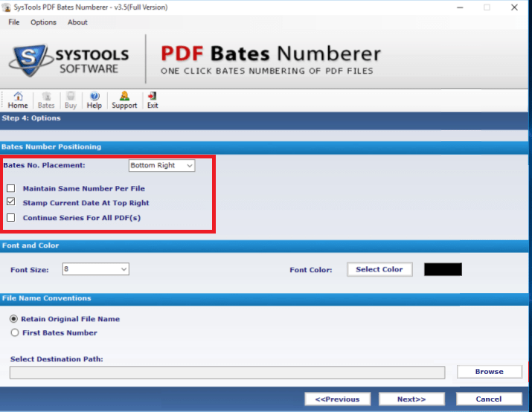
Task: Click the PDF Bates Numberer title text
Action: coord(271,54)
